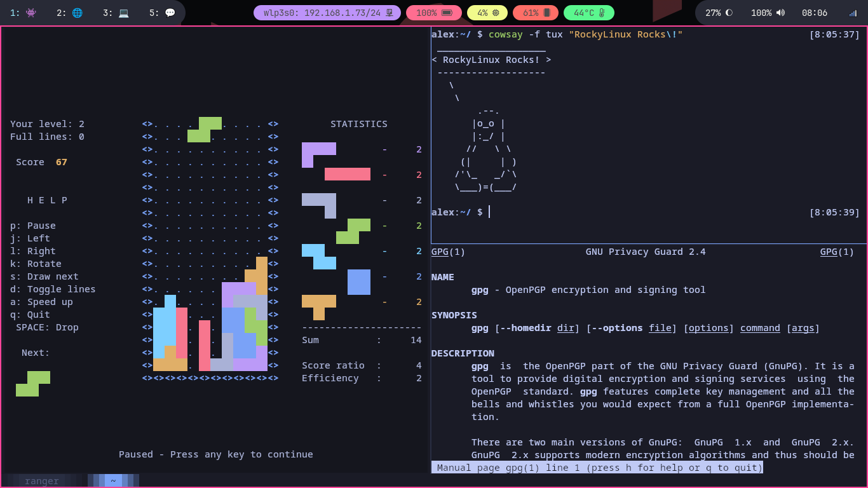Screen dimensions: 868x488
Task: Click the paused message to continue the game
Action: coord(215,454)
